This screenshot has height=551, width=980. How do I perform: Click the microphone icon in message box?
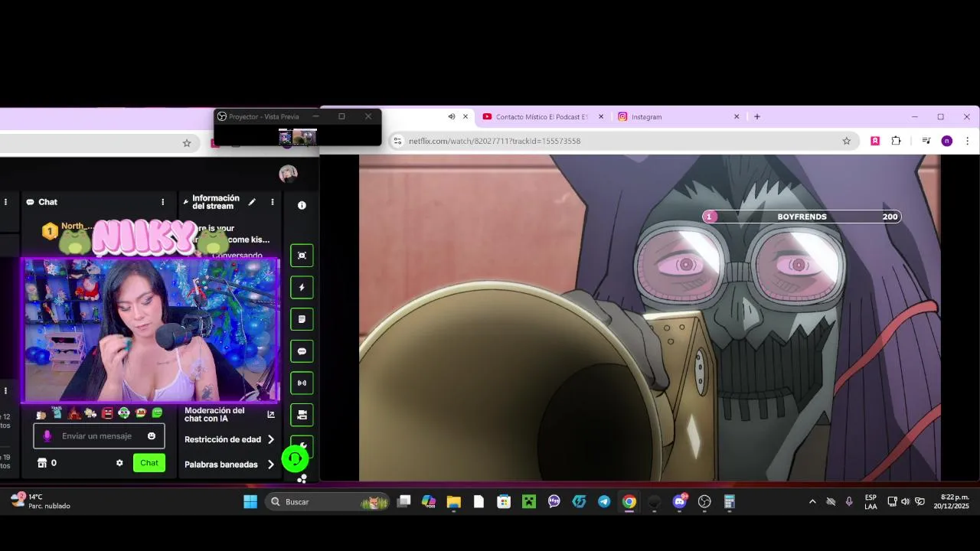tap(47, 435)
